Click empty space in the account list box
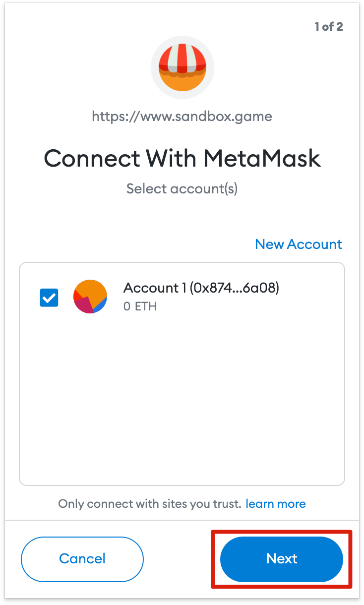The width and height of the screenshot is (364, 605). pos(182,407)
